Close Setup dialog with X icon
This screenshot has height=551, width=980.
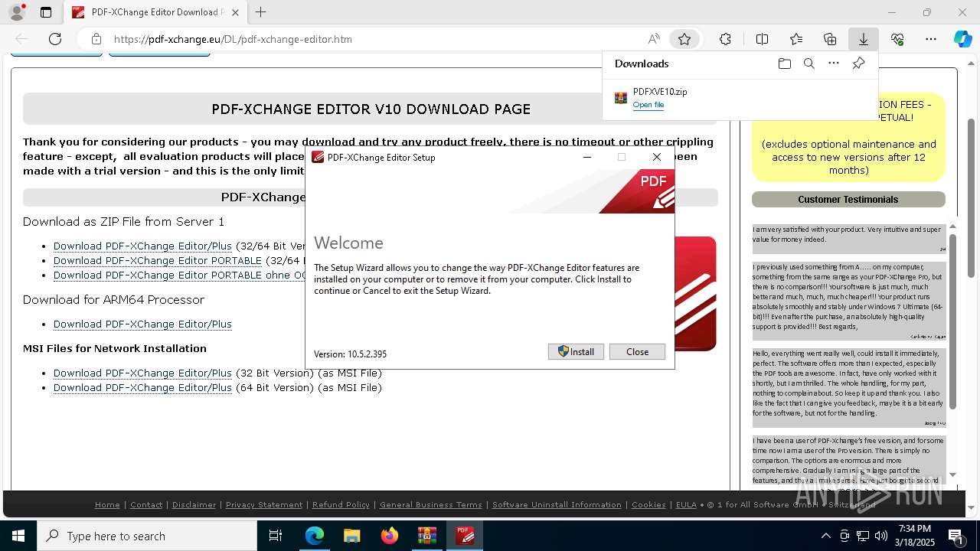(657, 157)
